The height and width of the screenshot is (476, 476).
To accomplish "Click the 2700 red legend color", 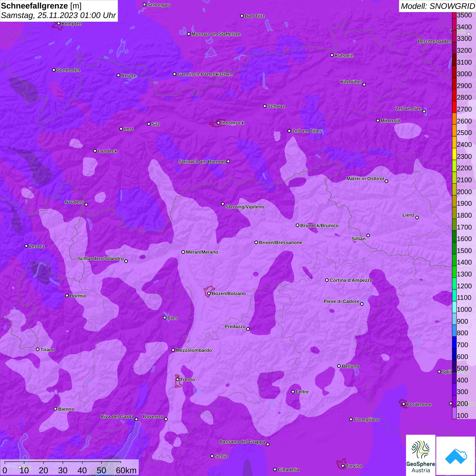I will (454, 107).
